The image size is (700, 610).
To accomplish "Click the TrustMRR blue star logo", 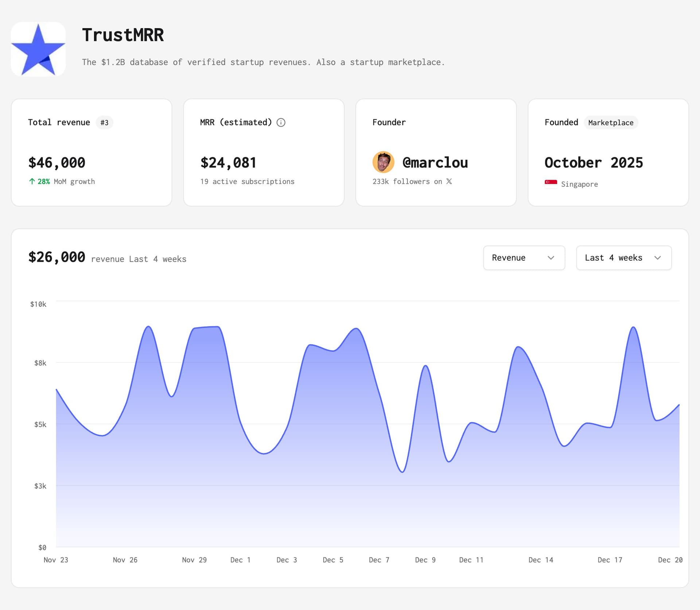I will [38, 49].
